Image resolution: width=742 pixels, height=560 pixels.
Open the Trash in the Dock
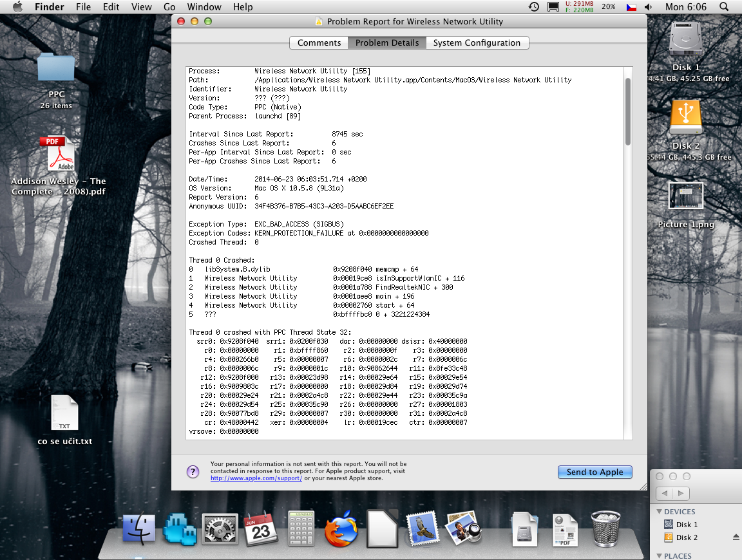pyautogui.click(x=605, y=529)
